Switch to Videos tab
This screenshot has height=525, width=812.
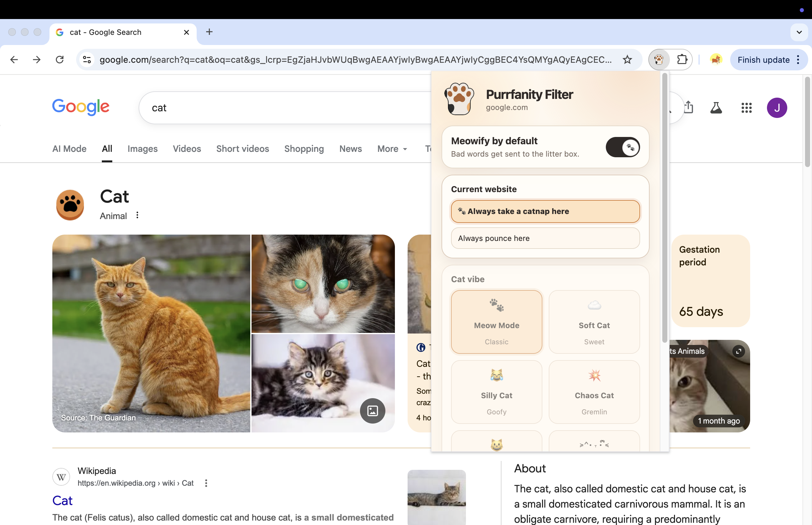pos(187,149)
